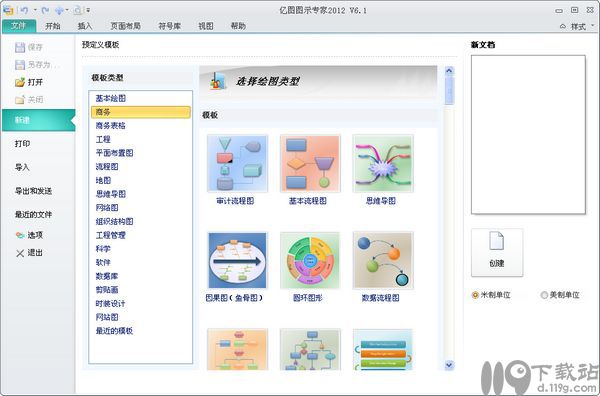
Task: Select 工程管理 template category
Action: [111, 235]
